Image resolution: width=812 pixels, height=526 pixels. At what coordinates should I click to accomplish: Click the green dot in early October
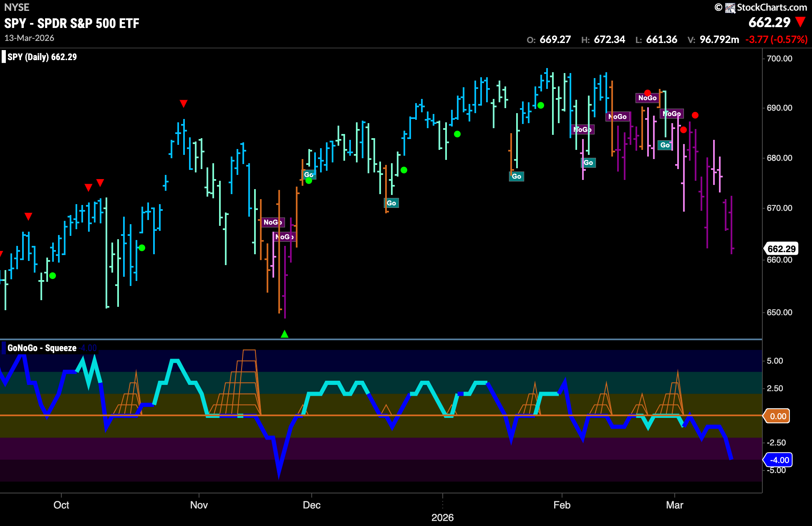(x=53, y=276)
